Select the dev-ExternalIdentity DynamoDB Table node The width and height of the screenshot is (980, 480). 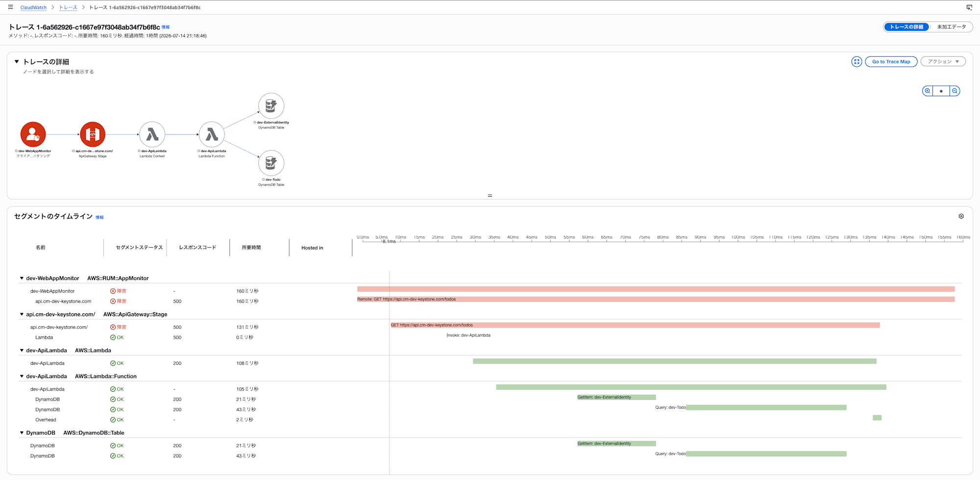tap(271, 106)
